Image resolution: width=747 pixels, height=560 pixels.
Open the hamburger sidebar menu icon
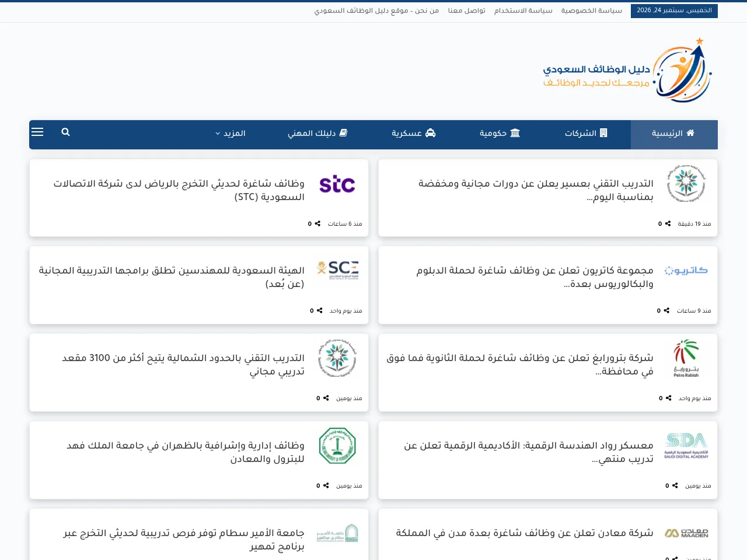click(x=37, y=132)
